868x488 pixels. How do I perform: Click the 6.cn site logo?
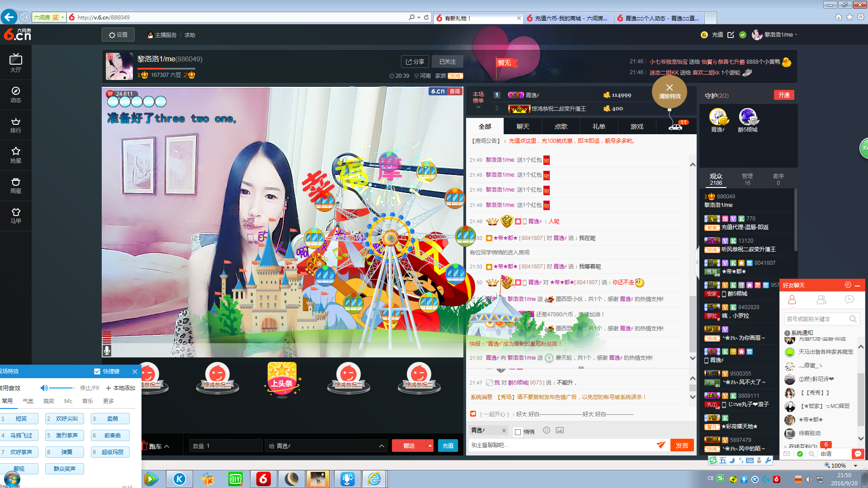(x=17, y=34)
